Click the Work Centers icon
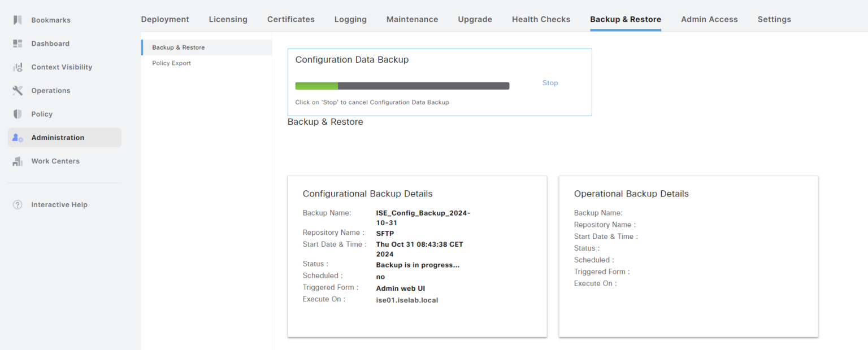The width and height of the screenshot is (868, 350). pyautogui.click(x=18, y=161)
